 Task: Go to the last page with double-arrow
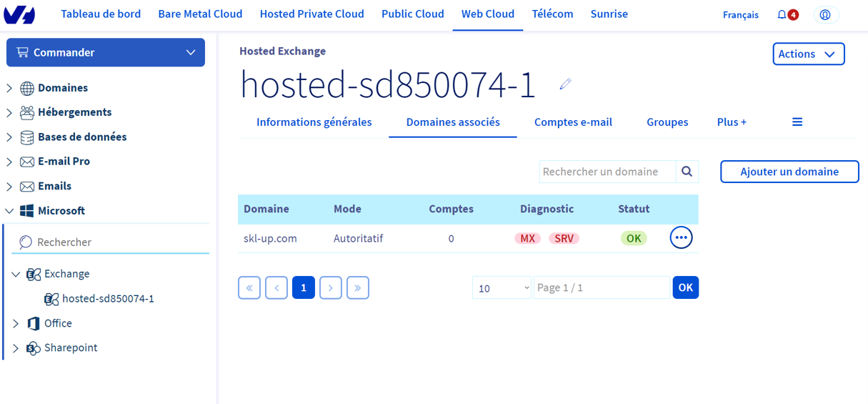[x=358, y=287]
